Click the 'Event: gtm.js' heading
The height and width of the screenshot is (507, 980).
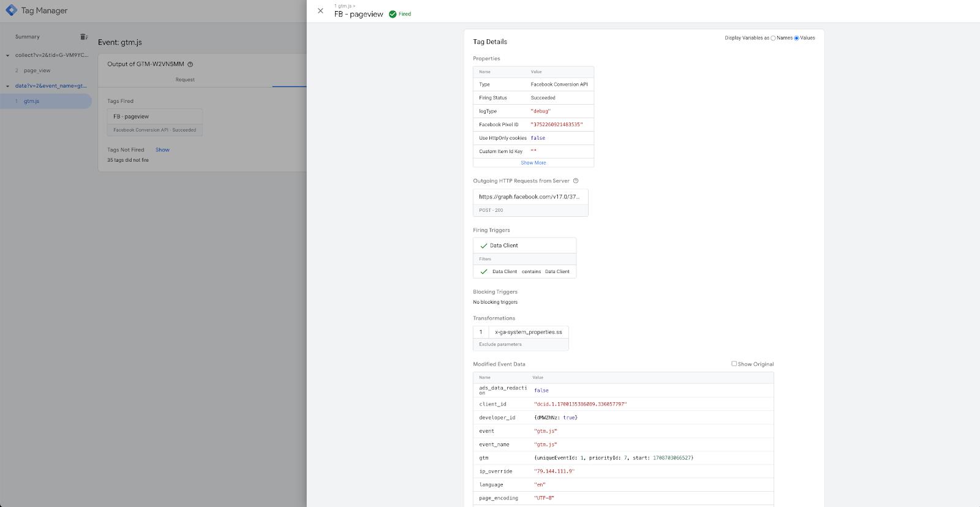(x=120, y=42)
